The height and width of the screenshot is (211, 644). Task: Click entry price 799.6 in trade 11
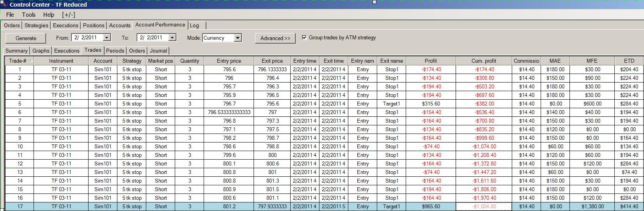[229, 155]
